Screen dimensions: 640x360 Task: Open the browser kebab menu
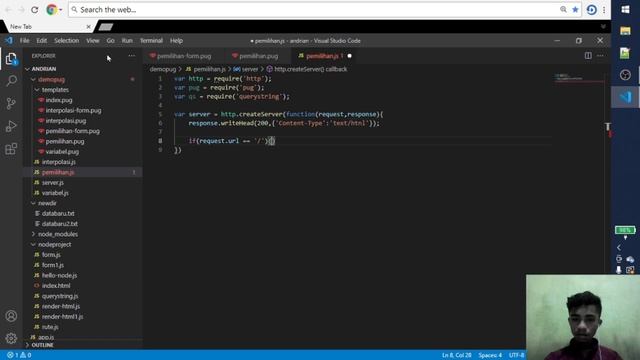(604, 10)
